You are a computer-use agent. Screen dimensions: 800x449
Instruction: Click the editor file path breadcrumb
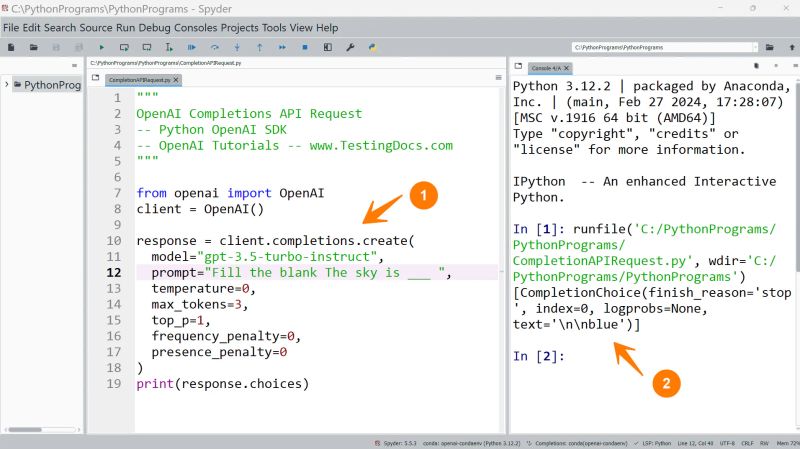pos(165,63)
